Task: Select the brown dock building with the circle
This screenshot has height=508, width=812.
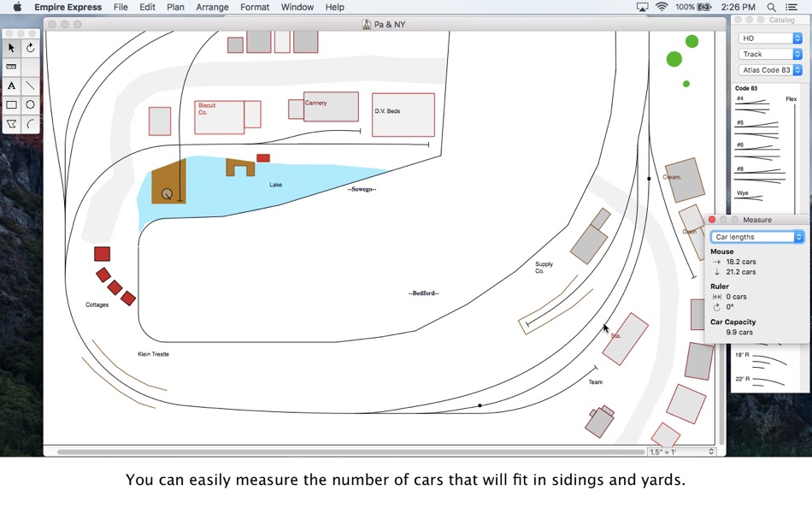Action: (169, 182)
